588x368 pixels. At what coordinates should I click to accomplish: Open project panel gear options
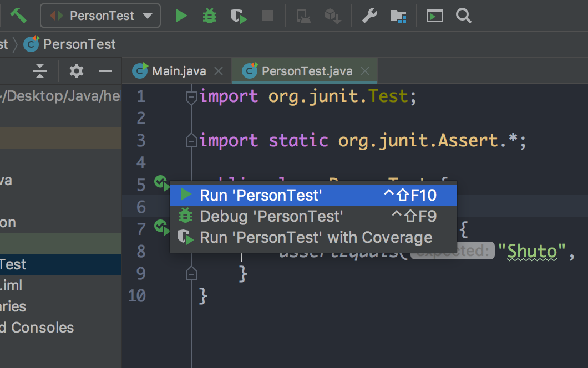pyautogui.click(x=76, y=71)
